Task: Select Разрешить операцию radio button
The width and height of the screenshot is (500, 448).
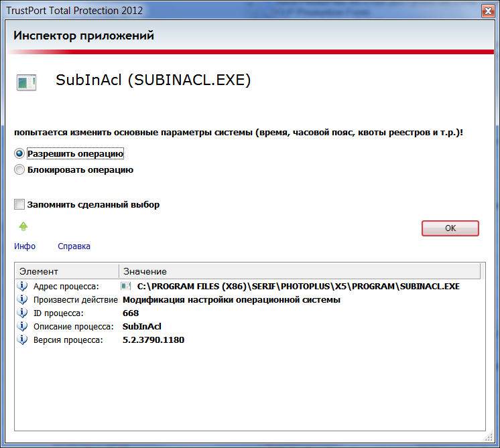Action: [x=19, y=153]
